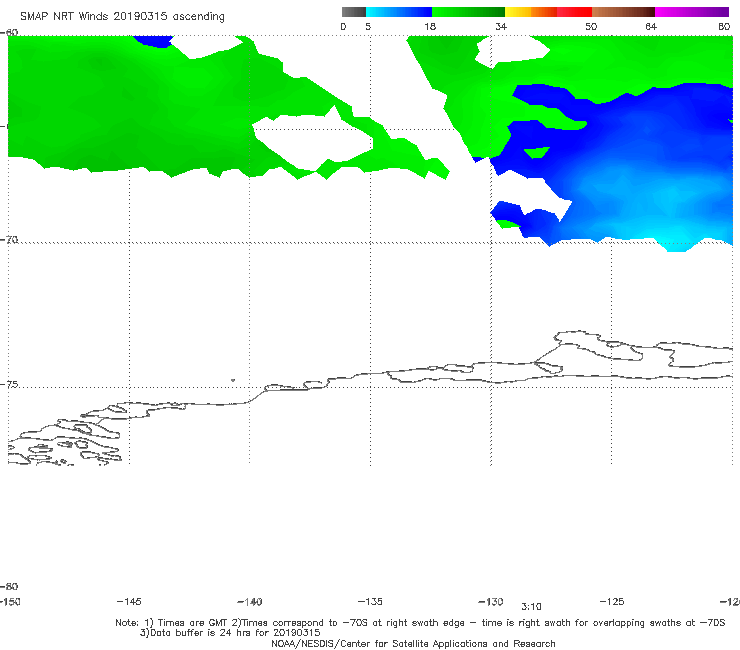Click the magenta-purple segment of the color bar
The width and height of the screenshot is (740, 650).
coord(692,12)
